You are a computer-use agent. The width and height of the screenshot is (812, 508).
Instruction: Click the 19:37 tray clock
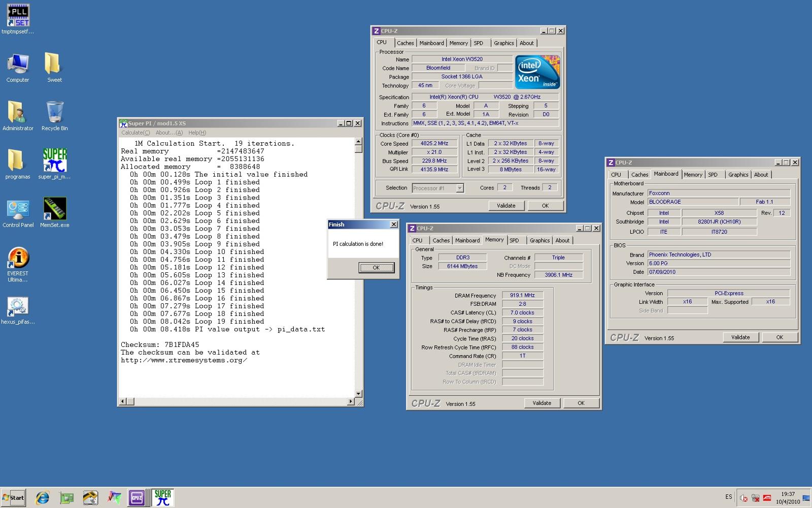click(788, 494)
